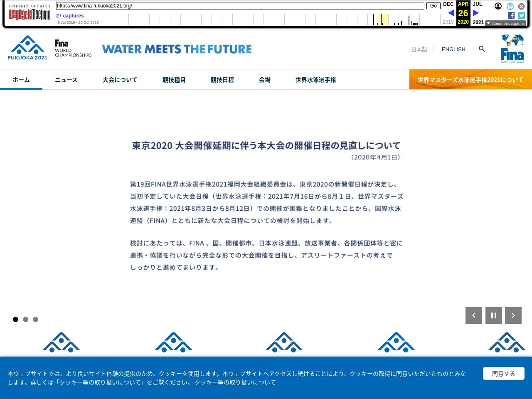Screen dimensions: 532x399
Task: Expand the About this capture dropdown
Action: coord(505,24)
